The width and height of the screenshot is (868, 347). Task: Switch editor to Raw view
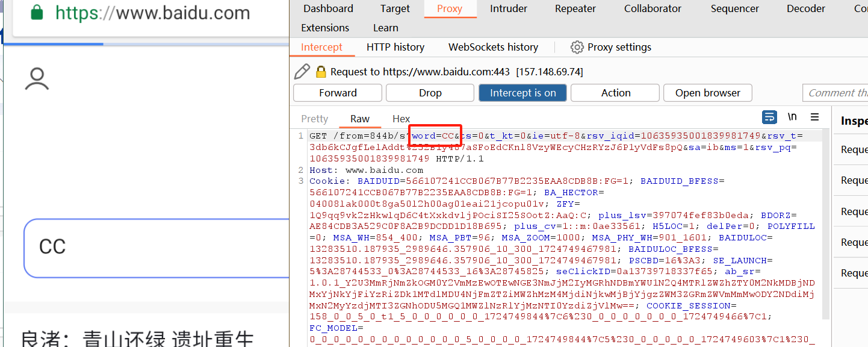[360, 119]
